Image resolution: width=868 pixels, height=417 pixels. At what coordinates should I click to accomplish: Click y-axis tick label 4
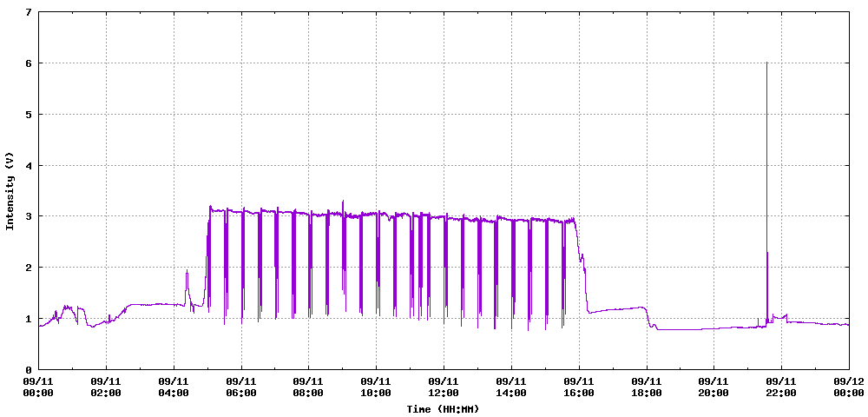point(29,166)
